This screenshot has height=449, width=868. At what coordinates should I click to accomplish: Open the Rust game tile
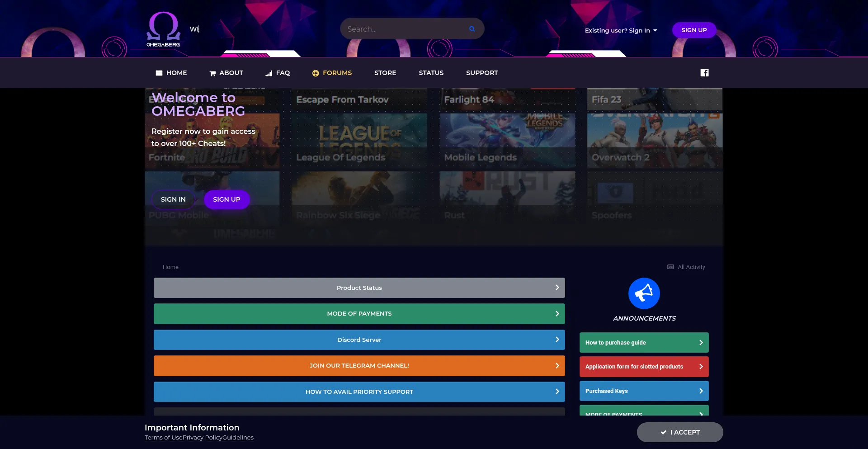507,198
